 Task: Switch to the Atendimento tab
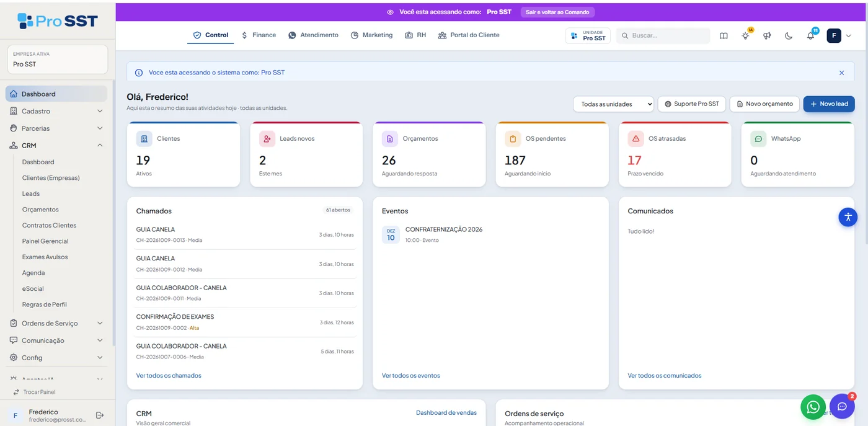tap(313, 35)
